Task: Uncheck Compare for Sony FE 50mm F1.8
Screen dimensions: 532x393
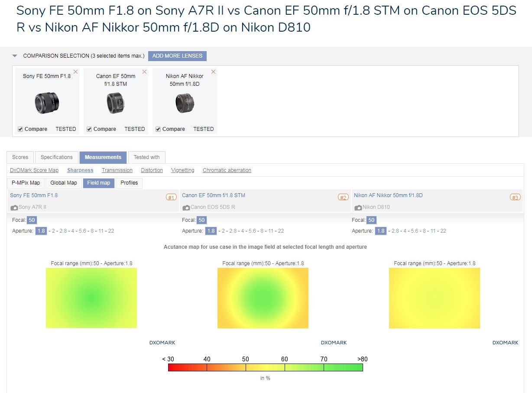Action: 20,129
